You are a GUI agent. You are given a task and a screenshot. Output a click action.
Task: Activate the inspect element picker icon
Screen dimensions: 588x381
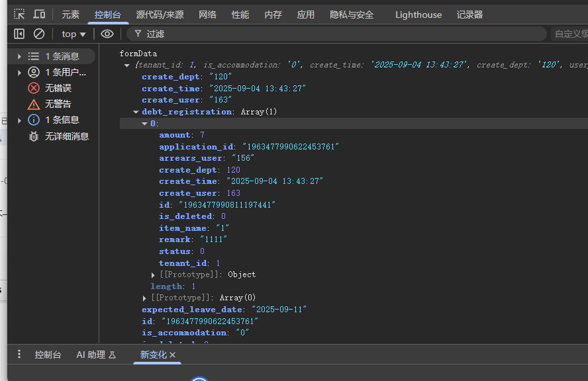point(19,15)
